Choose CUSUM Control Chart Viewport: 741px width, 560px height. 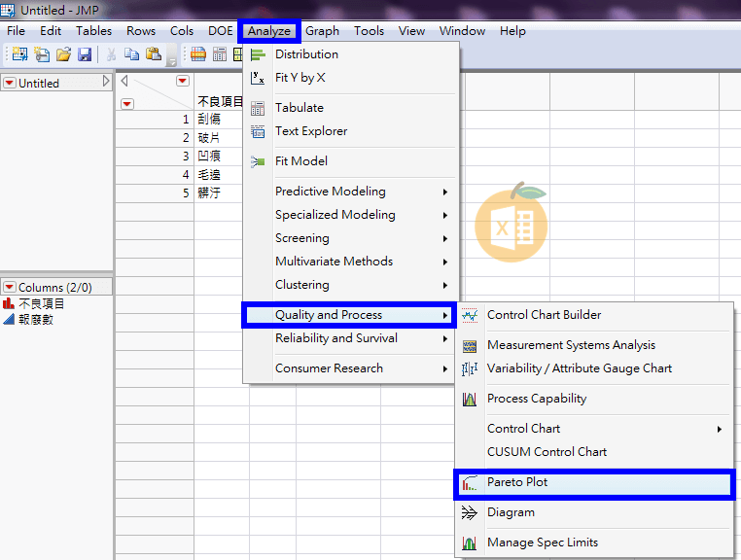tap(594, 452)
